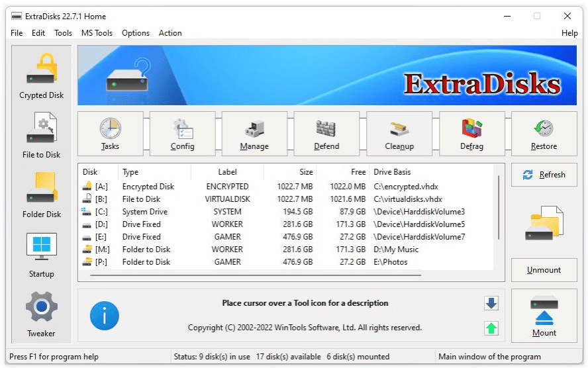588x368 pixels.
Task: Select the drive icon for [D:]
Action: click(x=87, y=225)
